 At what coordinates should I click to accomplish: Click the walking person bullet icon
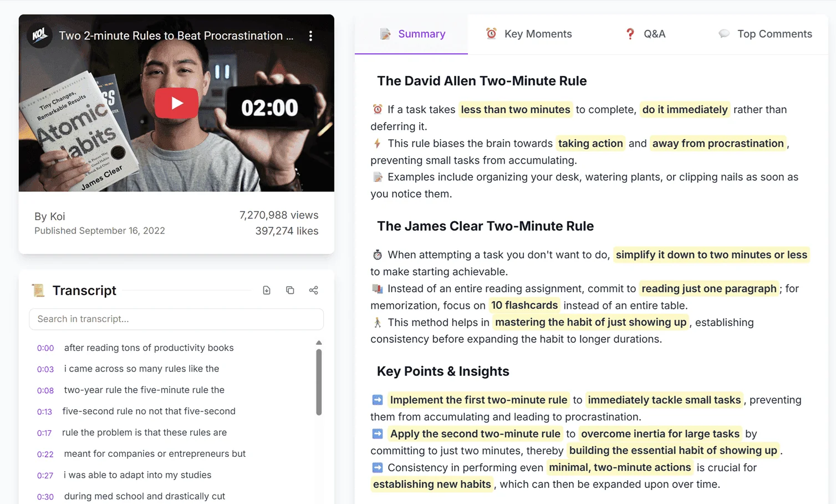(x=378, y=322)
